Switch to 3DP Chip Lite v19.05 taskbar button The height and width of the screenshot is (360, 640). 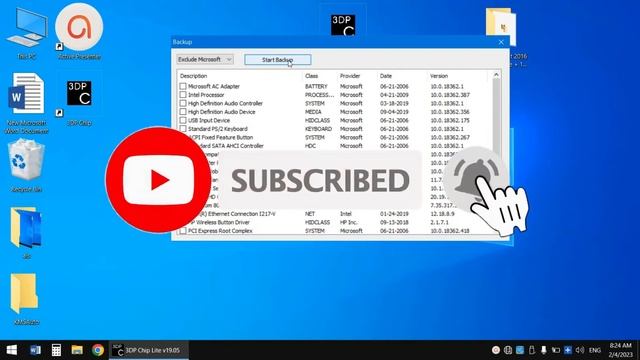tap(149, 350)
